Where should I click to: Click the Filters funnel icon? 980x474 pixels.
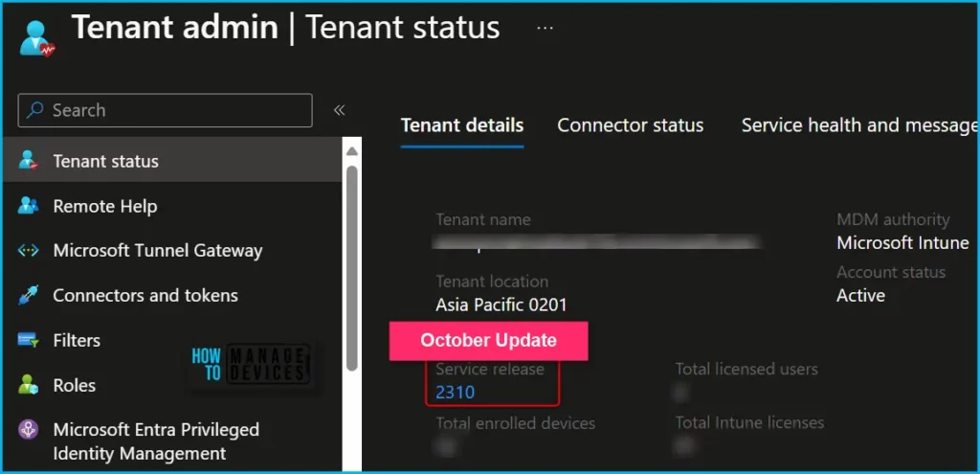(28, 340)
